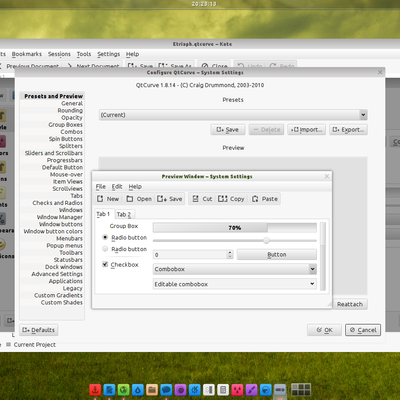Open the calculator dock icon
400x400 pixels.
223,389
